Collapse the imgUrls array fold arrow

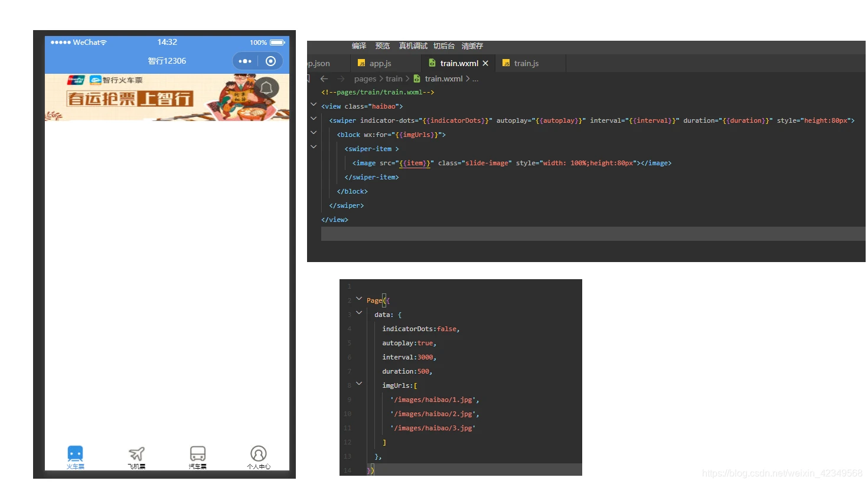point(359,384)
